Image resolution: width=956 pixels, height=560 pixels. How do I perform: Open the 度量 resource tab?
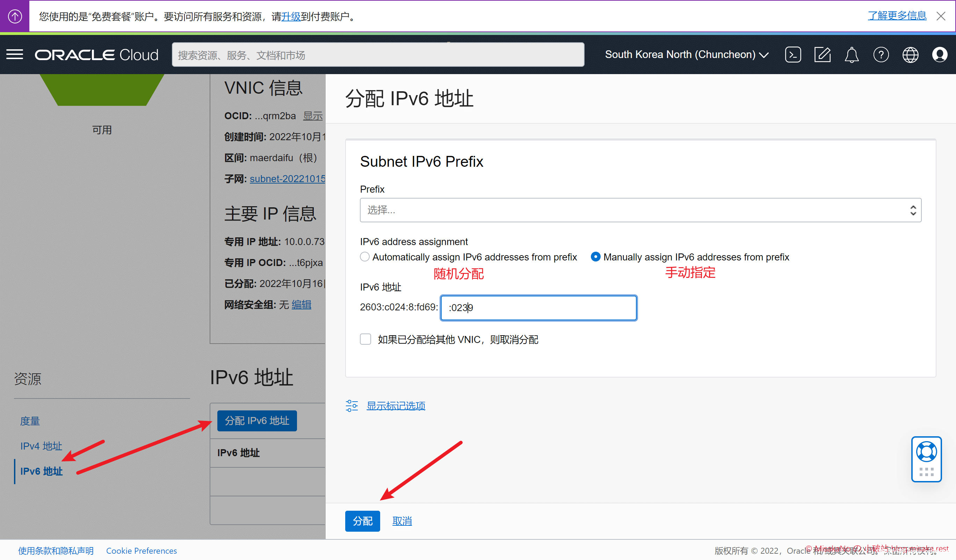point(30,421)
